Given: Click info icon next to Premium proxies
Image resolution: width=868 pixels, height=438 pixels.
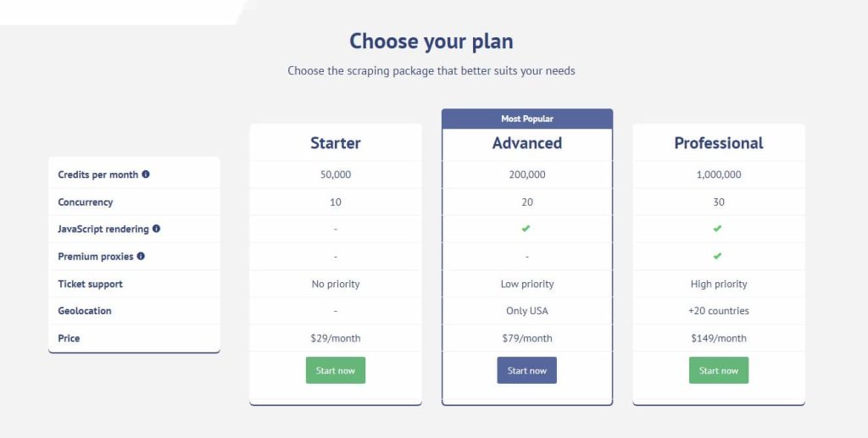Looking at the screenshot, I should [141, 256].
